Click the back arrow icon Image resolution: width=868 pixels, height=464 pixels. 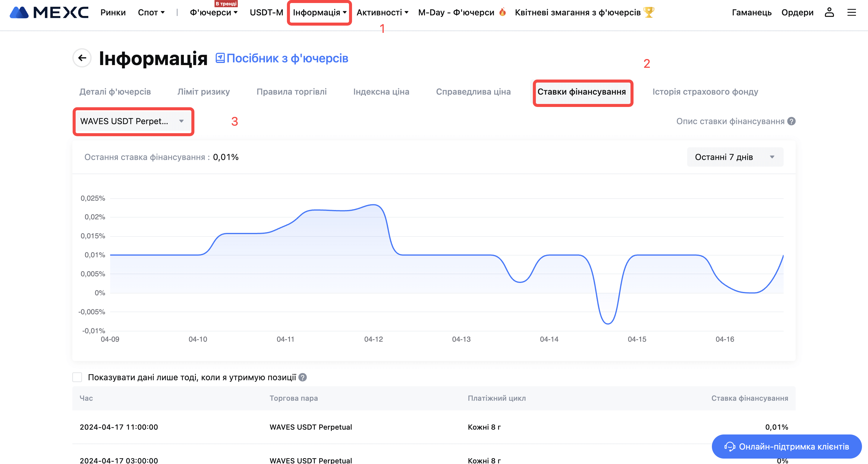[x=82, y=58]
